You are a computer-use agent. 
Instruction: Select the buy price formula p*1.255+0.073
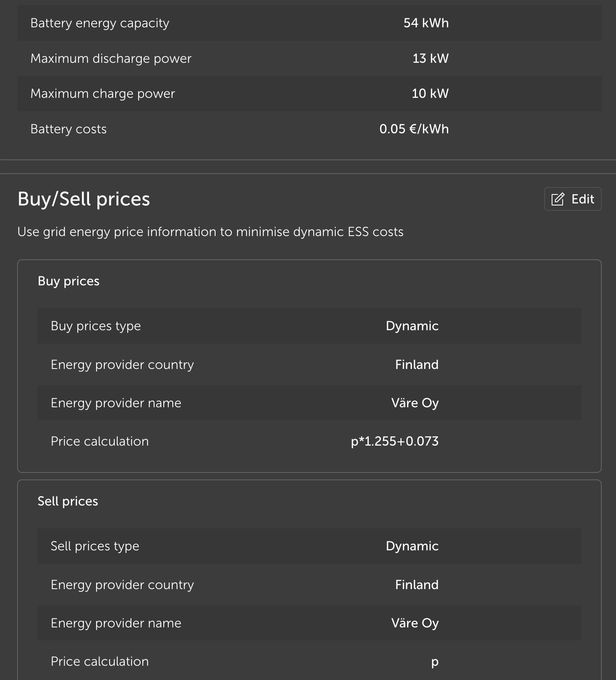point(394,442)
